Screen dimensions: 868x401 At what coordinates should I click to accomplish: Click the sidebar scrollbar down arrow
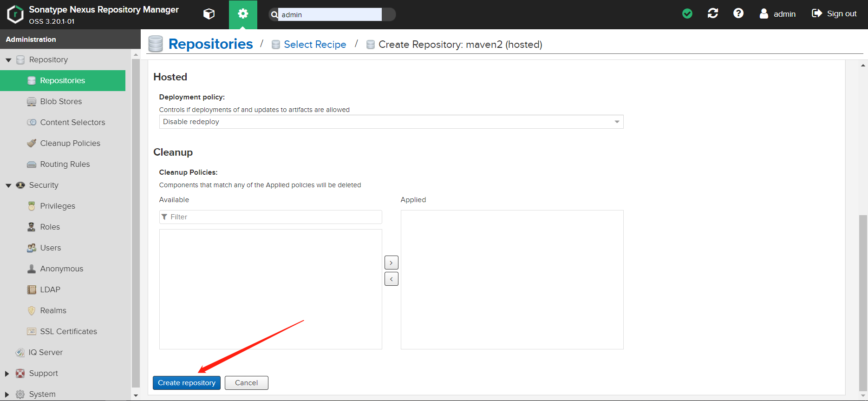136,396
